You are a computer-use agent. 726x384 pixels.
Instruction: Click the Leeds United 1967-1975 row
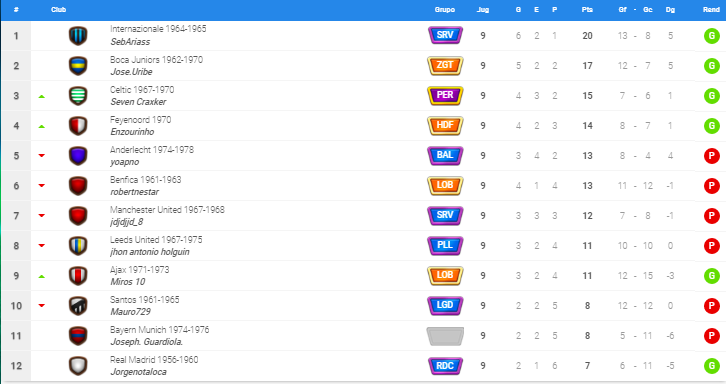pyautogui.click(x=363, y=246)
